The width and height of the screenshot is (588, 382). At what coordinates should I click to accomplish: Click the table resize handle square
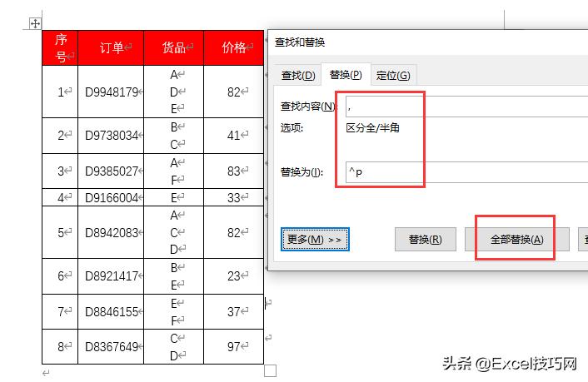click(x=270, y=370)
